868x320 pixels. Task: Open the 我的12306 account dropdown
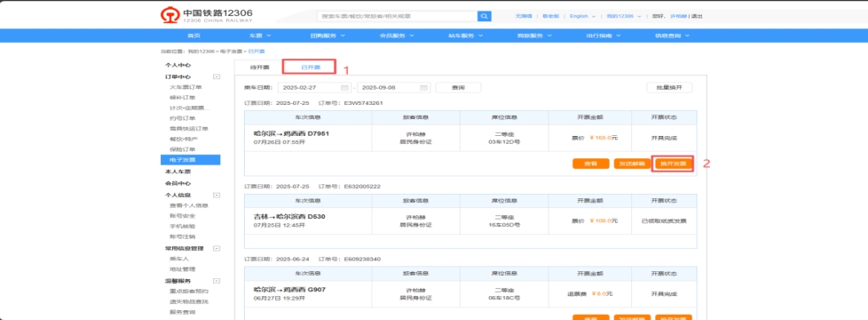click(623, 16)
